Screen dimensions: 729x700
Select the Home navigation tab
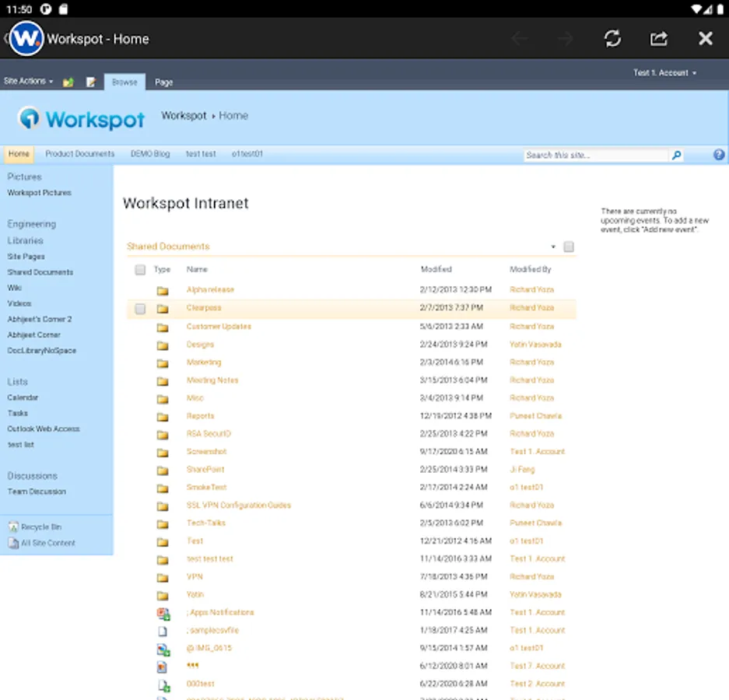pos(19,154)
